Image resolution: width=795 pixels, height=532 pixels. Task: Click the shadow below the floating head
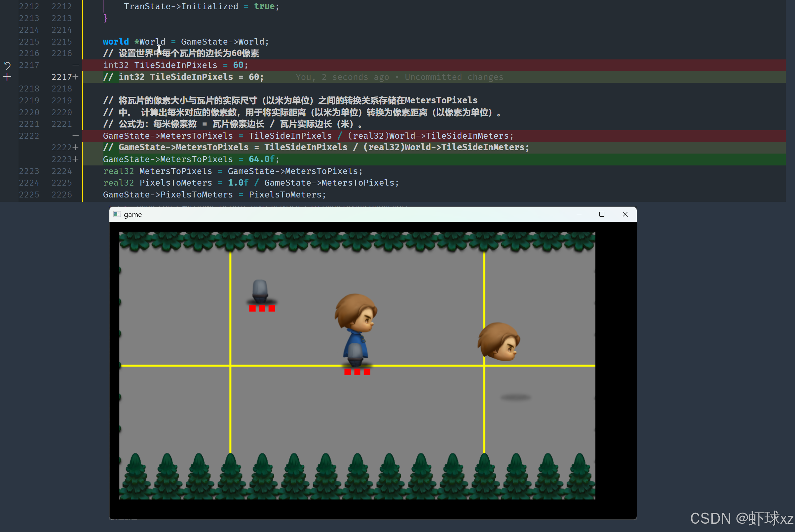coord(515,398)
